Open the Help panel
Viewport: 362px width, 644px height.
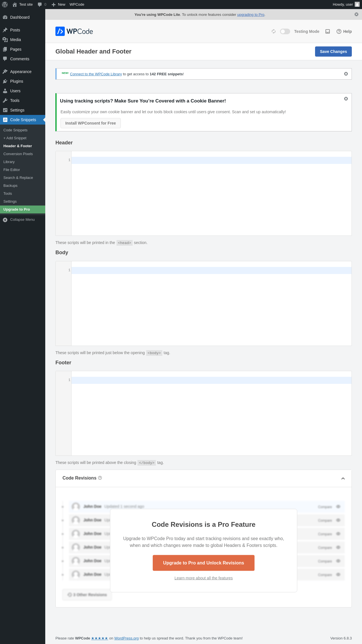click(344, 31)
